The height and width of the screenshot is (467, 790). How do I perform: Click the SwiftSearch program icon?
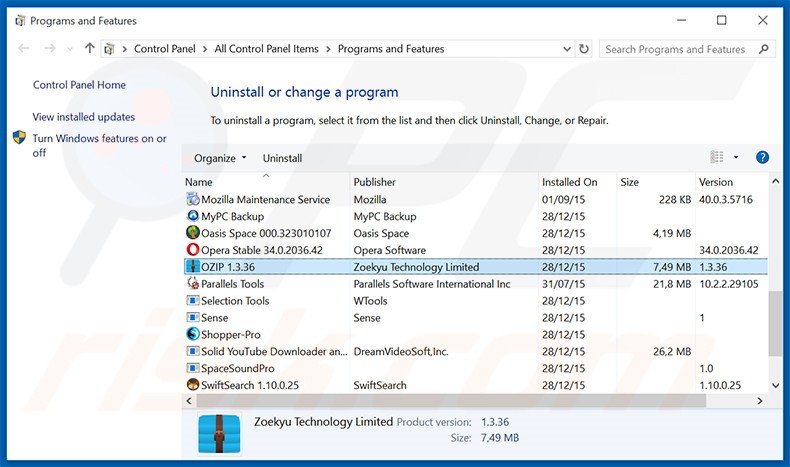pyautogui.click(x=192, y=385)
